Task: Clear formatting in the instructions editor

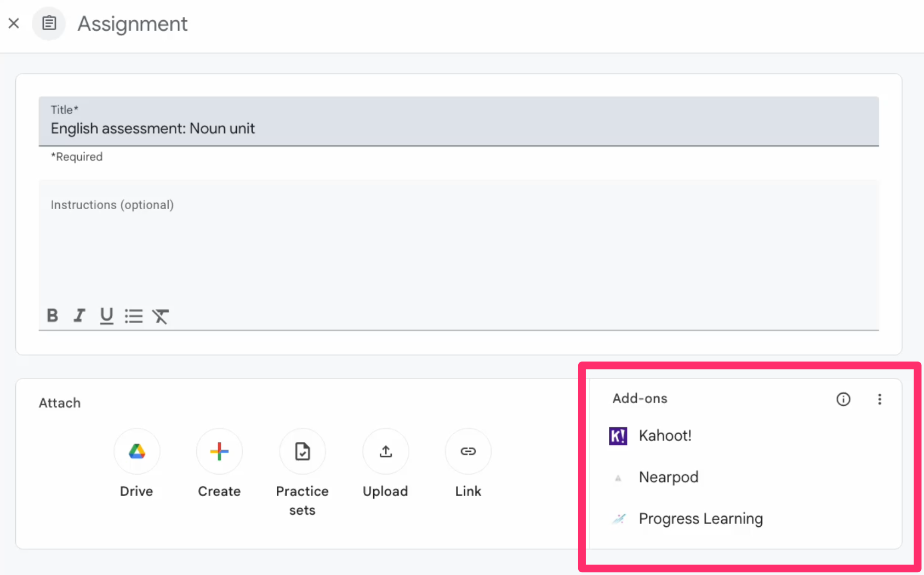Action: [x=161, y=315]
